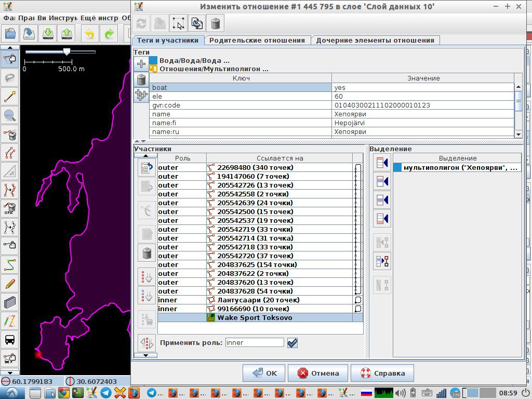Click the Применить роль input field

(x=255, y=343)
